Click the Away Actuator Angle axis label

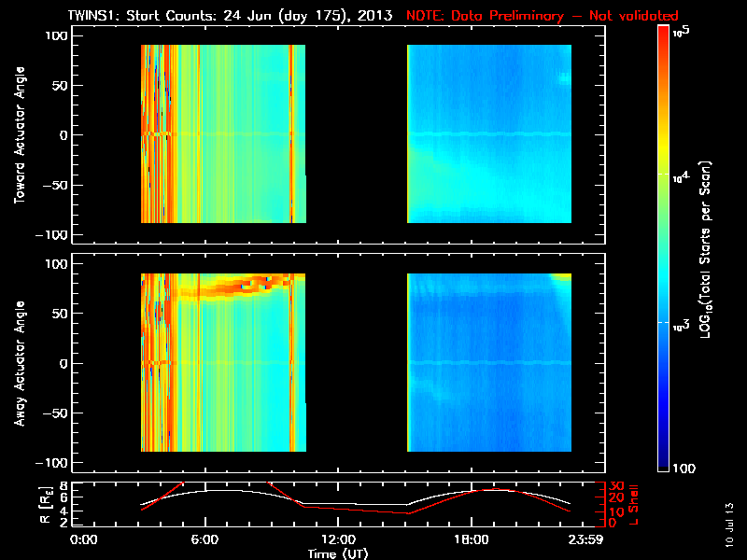pos(20,363)
